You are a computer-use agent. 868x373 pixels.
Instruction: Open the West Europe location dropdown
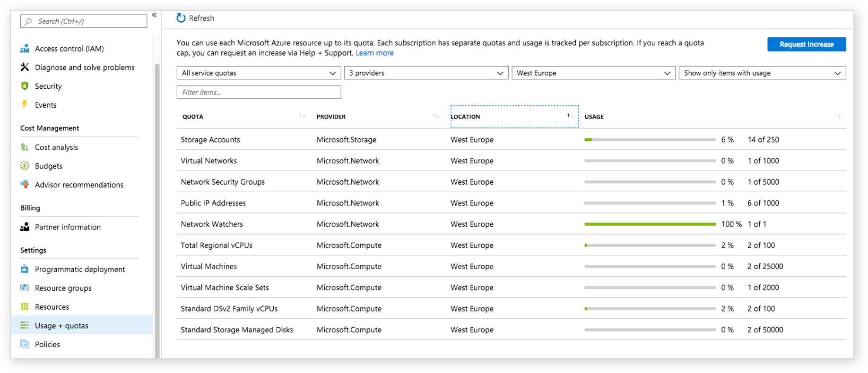pyautogui.click(x=593, y=73)
